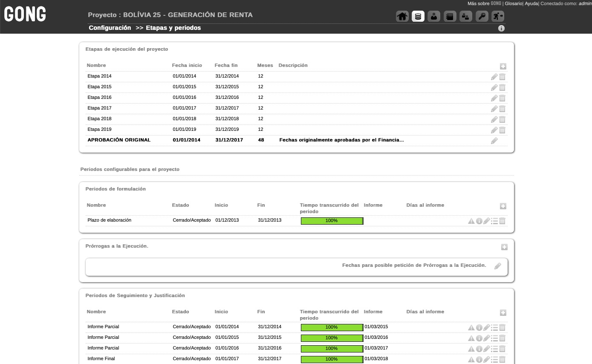Log out using the exit icon
592x364 pixels.
(x=497, y=17)
